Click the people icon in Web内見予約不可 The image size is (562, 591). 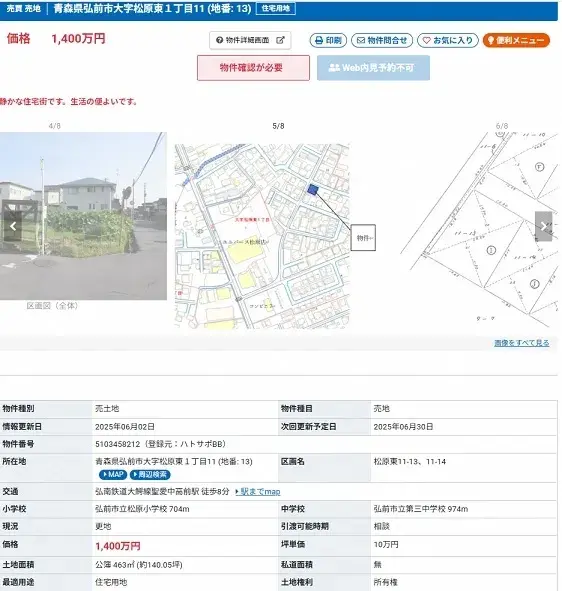(334, 68)
